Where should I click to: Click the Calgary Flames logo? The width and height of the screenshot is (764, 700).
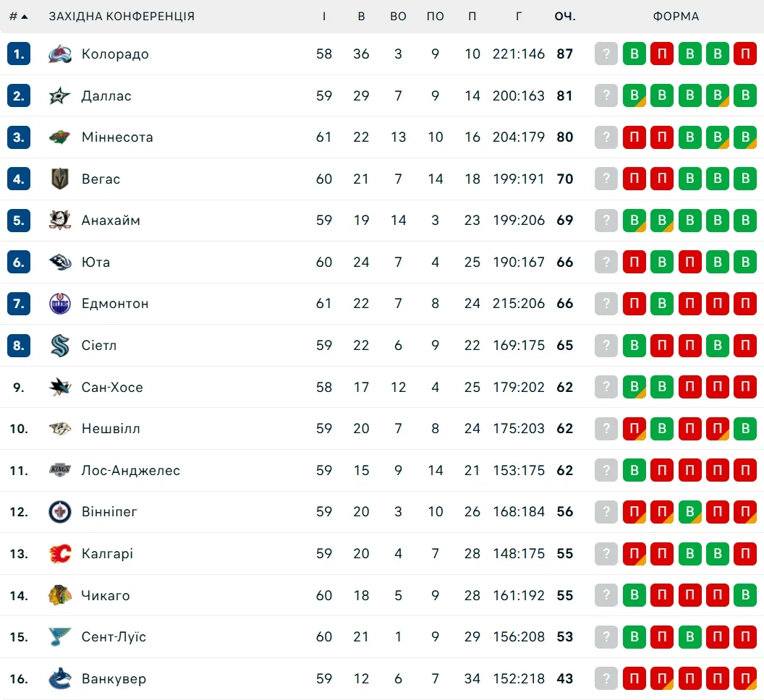coord(60,554)
